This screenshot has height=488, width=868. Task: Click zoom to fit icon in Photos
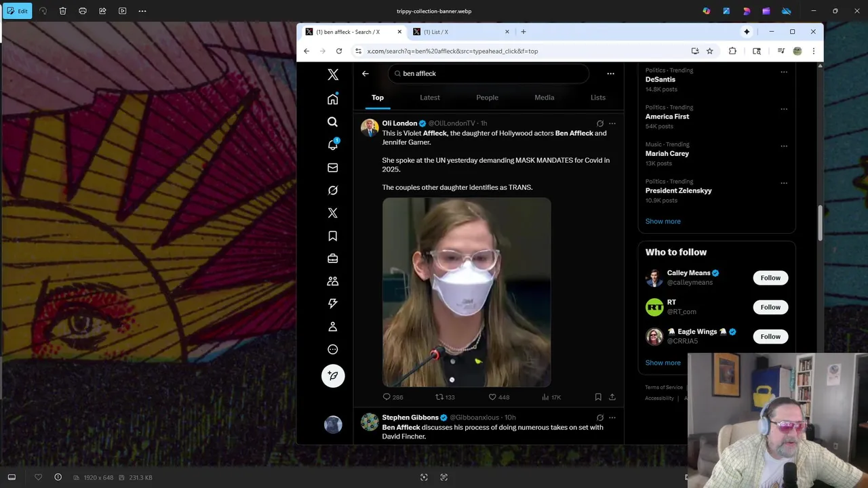point(424,477)
